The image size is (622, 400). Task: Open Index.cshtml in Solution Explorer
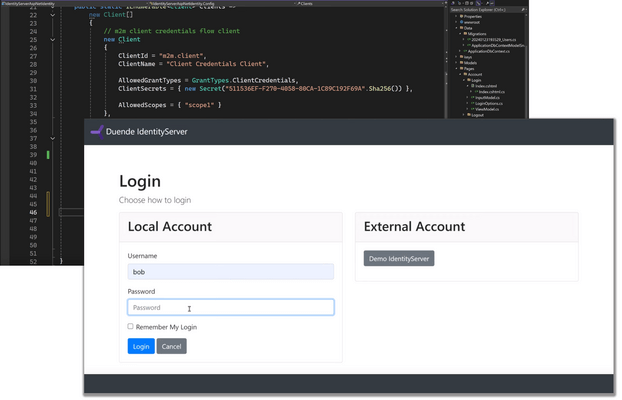[x=486, y=86]
